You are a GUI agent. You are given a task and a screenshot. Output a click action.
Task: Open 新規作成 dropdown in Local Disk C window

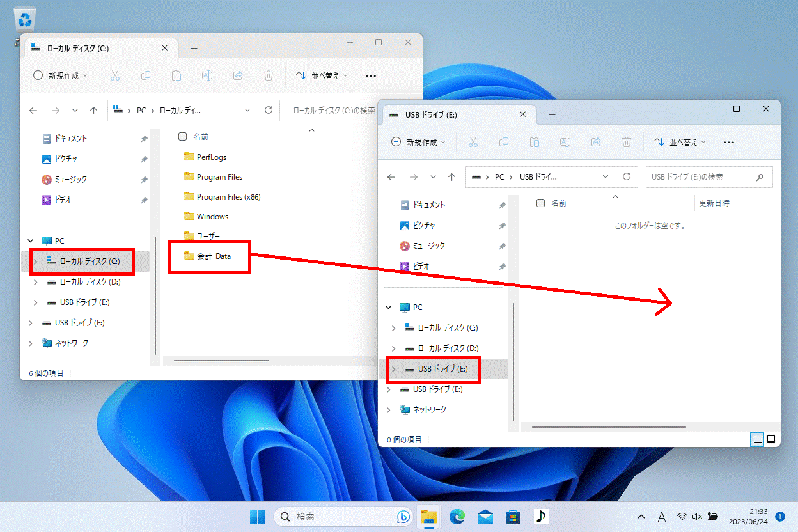pos(59,75)
